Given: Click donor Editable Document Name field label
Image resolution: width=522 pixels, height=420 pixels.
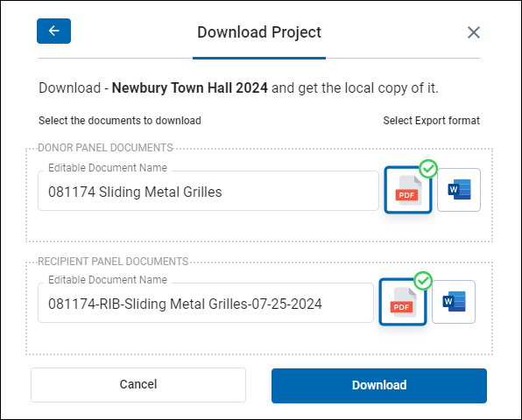Looking at the screenshot, I should click(108, 168).
